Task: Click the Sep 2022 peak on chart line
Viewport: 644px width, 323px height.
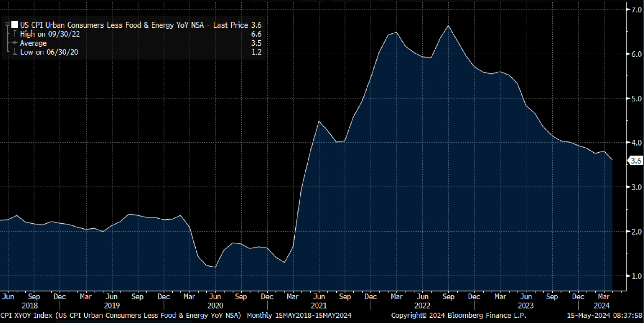Action: (x=448, y=26)
